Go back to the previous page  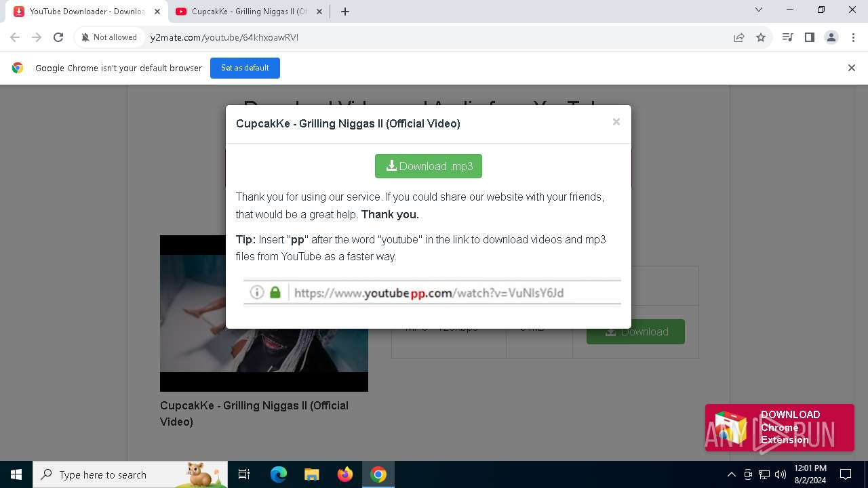[x=15, y=37]
